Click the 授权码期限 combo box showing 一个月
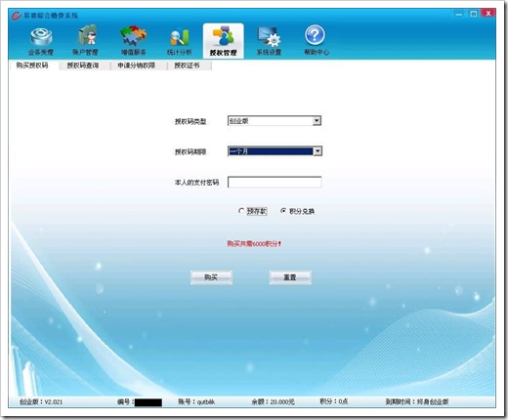The width and height of the screenshot is (508, 420). [275, 151]
